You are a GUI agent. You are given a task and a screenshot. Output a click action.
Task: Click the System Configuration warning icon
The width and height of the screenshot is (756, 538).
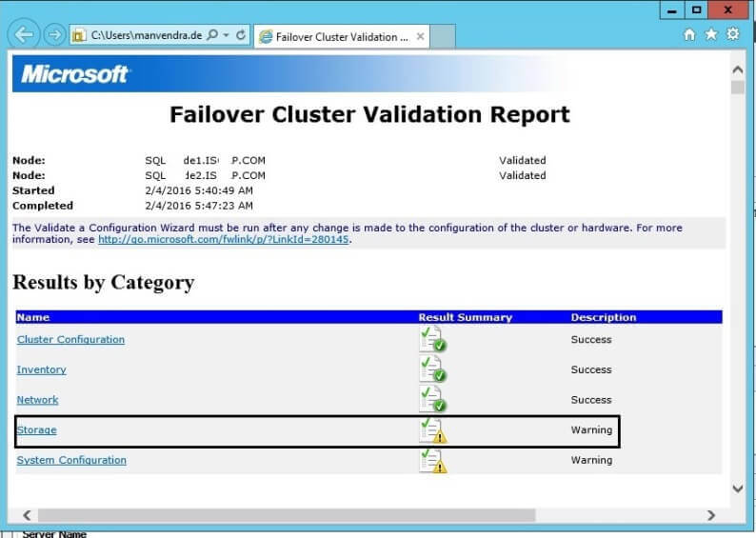click(432, 461)
